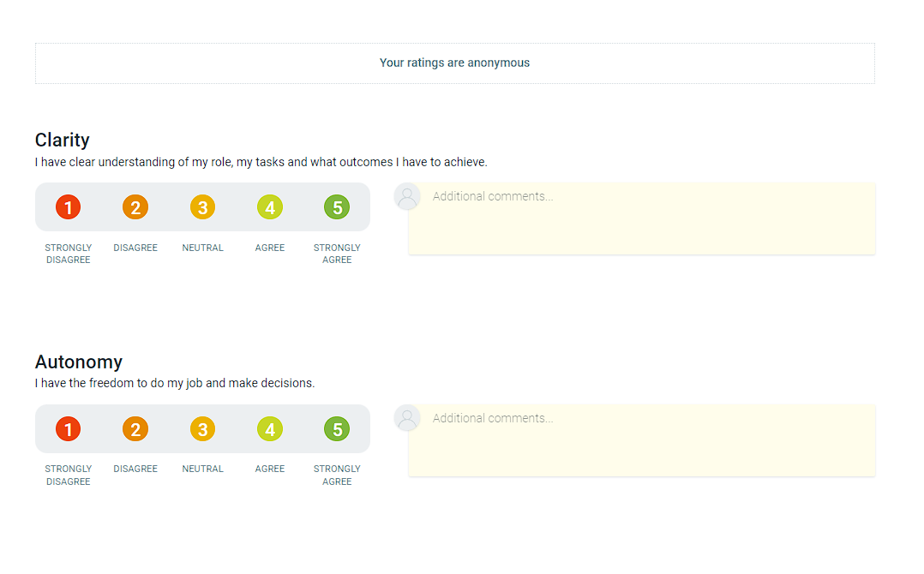Click the 'STRONGLY AGREE' label under Clarity
Screen dimensions: 924x574
coord(337,254)
